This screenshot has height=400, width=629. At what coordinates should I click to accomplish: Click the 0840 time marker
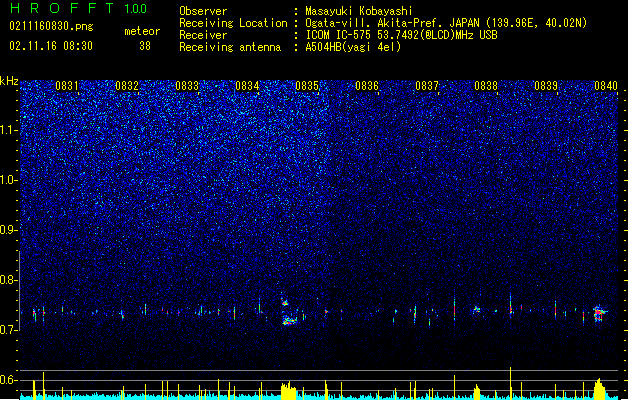tap(606, 86)
